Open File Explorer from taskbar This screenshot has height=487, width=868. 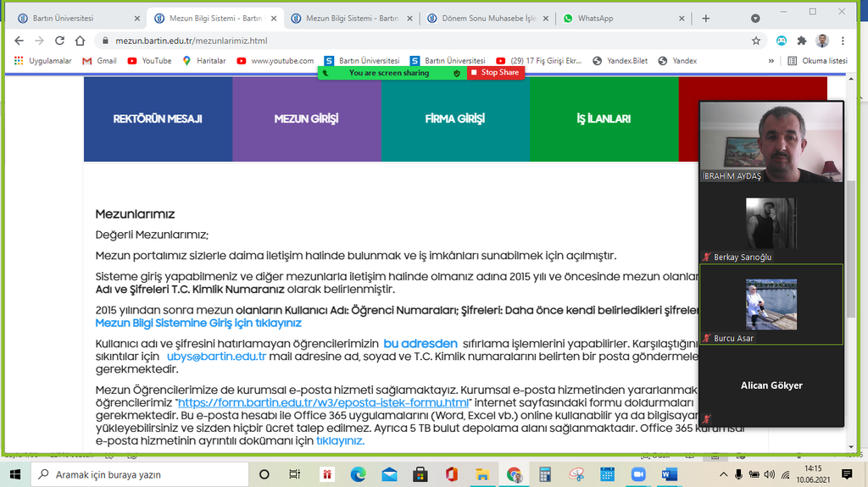pos(482,474)
